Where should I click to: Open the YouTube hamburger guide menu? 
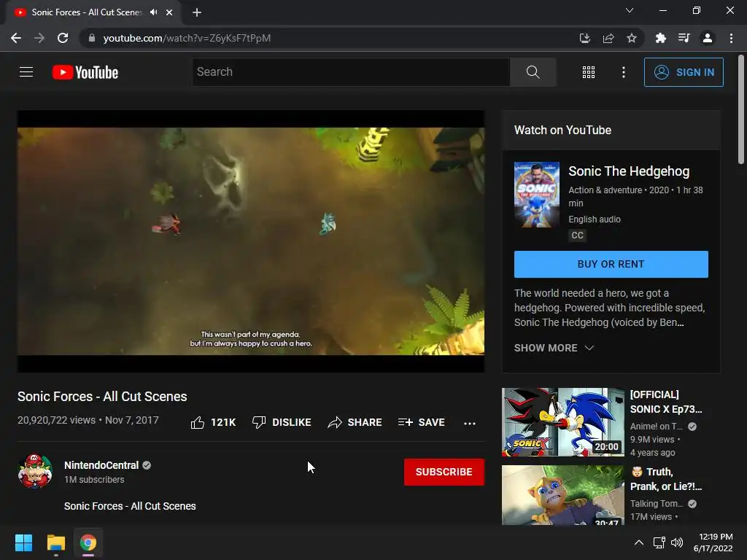pos(26,72)
